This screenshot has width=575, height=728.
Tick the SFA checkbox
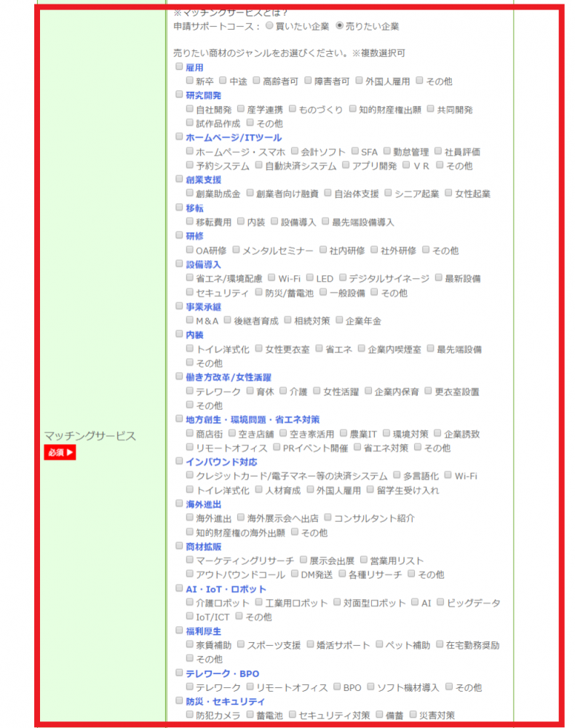[355, 151]
